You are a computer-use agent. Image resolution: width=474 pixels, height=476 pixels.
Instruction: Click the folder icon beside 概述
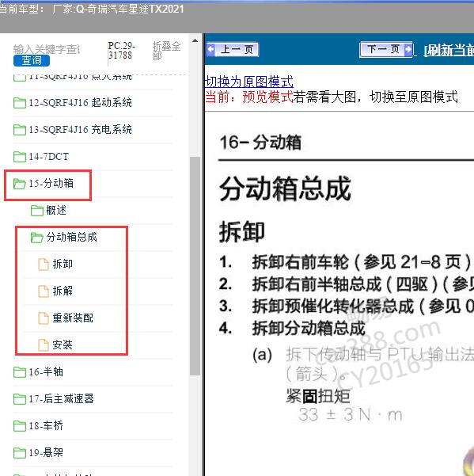coord(37,211)
